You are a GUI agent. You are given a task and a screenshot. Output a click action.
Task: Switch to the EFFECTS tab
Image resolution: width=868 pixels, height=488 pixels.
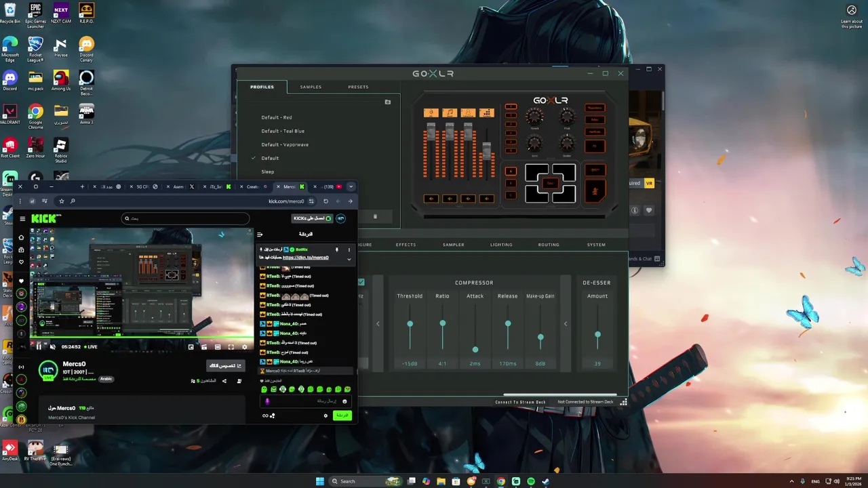pos(406,245)
